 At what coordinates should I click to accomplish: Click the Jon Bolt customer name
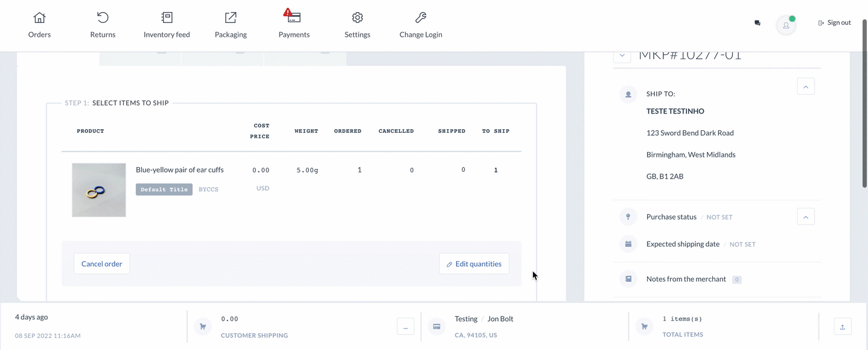[x=500, y=319]
